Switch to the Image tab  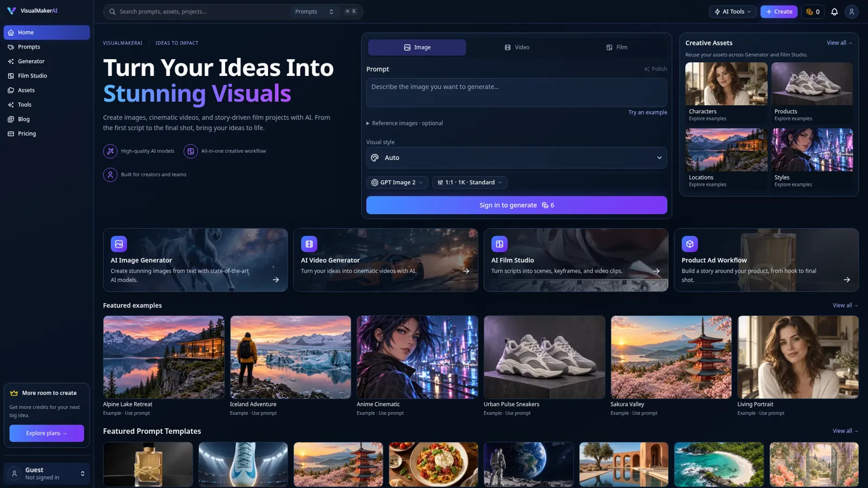(x=417, y=47)
